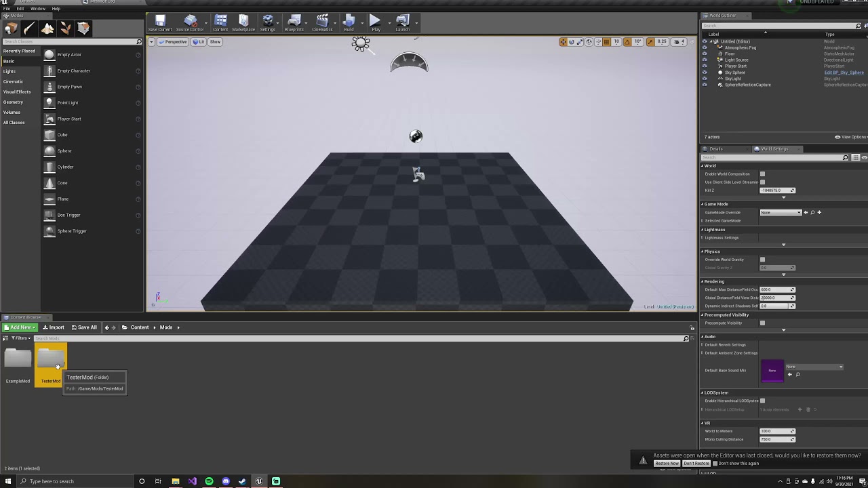Click the Add New button
The width and height of the screenshot is (868, 488).
(x=20, y=327)
